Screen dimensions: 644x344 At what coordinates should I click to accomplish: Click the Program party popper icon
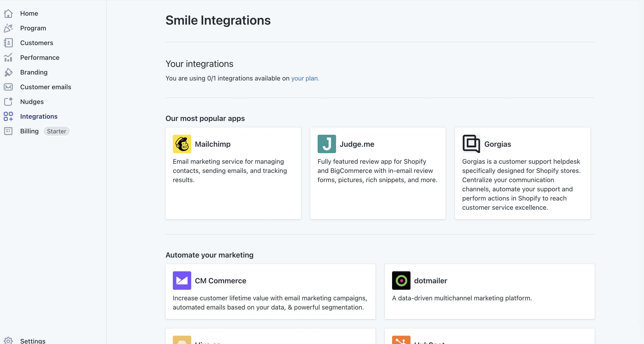(x=8, y=28)
